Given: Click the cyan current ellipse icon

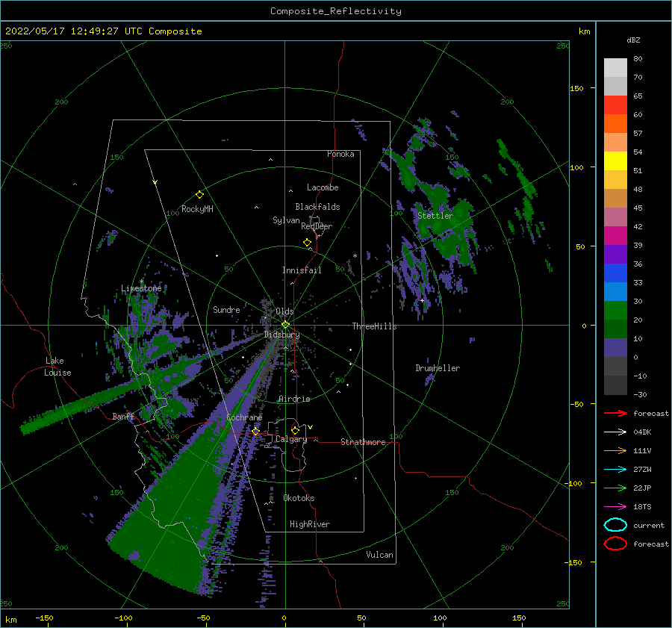Looking at the screenshot, I should pos(615,525).
